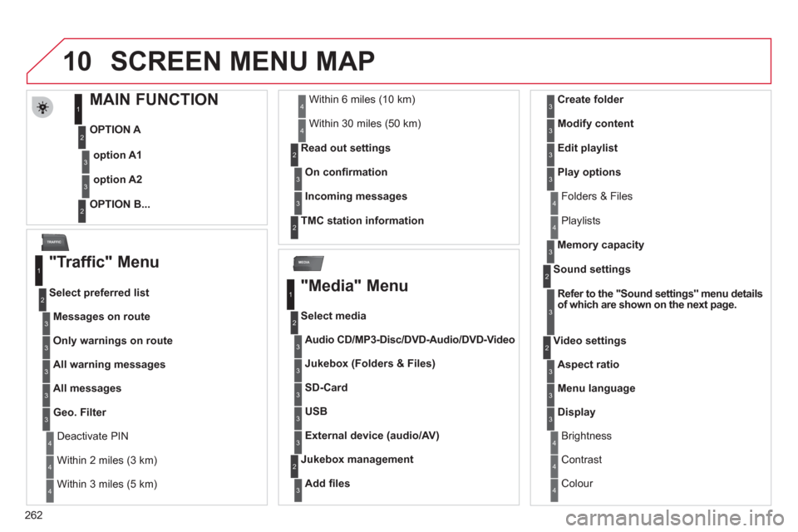
Task: Choose All messages entry
Action: [87, 388]
